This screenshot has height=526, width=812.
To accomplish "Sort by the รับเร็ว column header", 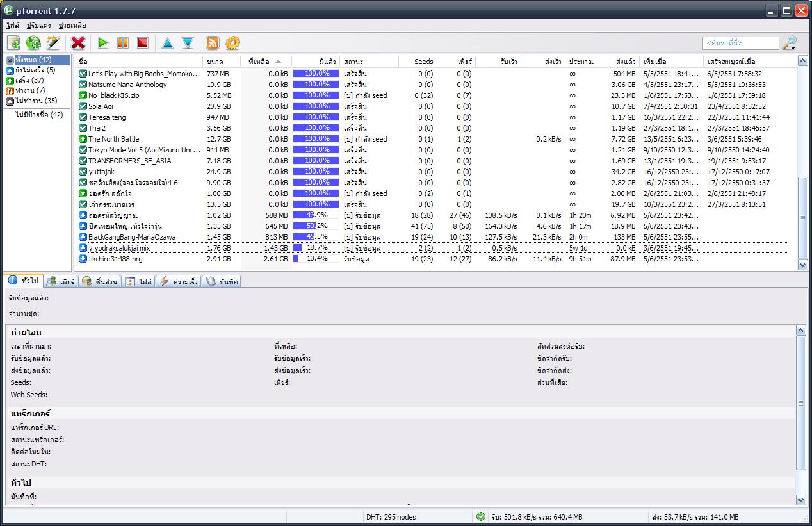I will [x=497, y=62].
